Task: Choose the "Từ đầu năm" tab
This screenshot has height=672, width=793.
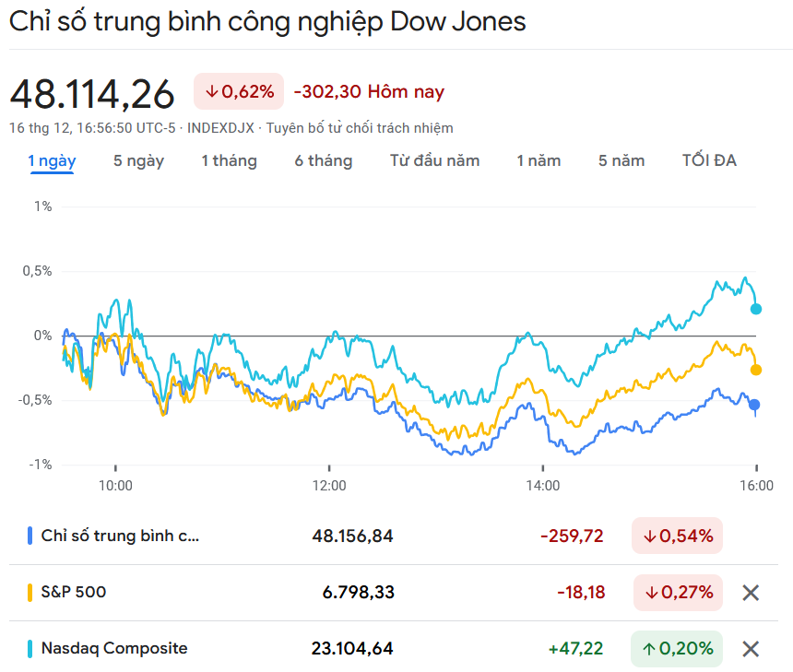Action: pyautogui.click(x=434, y=161)
